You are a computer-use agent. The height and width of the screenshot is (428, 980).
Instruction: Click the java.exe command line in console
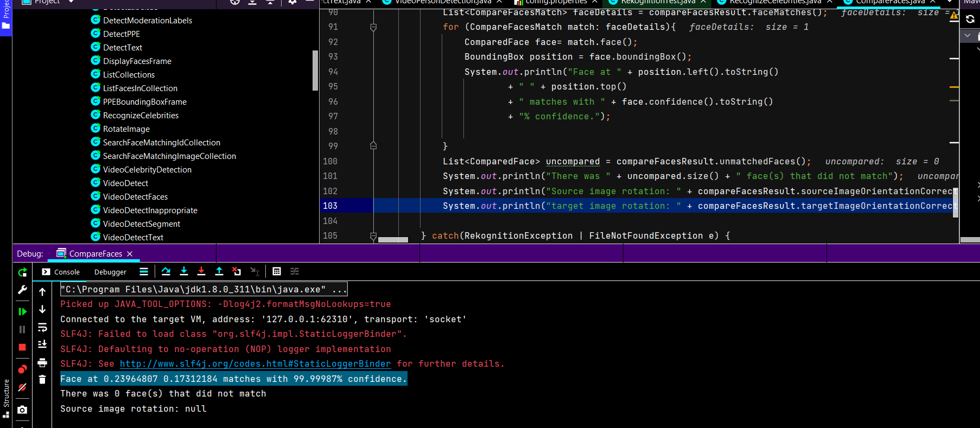(203, 289)
